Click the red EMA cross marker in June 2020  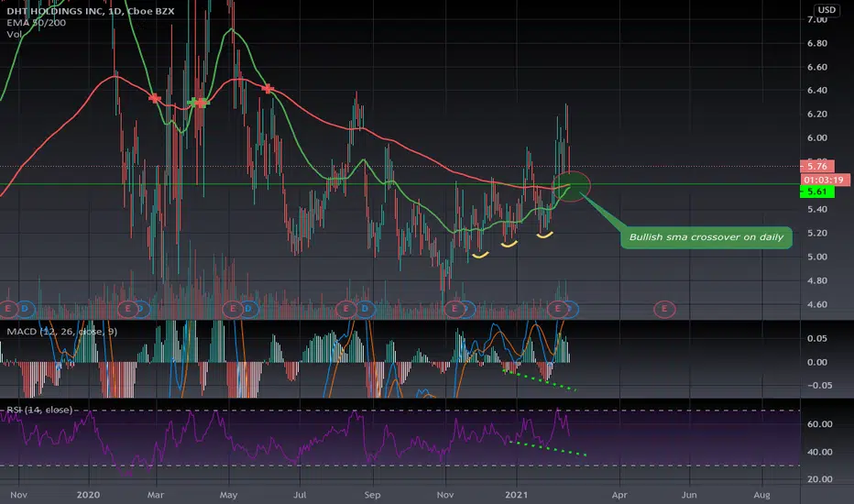[x=268, y=88]
